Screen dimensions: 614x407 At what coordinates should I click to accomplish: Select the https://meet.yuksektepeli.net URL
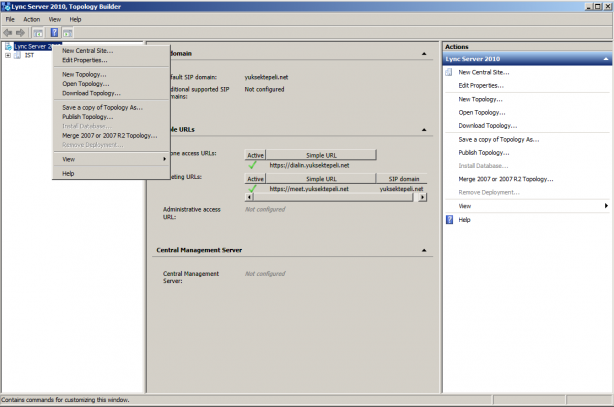coord(309,189)
